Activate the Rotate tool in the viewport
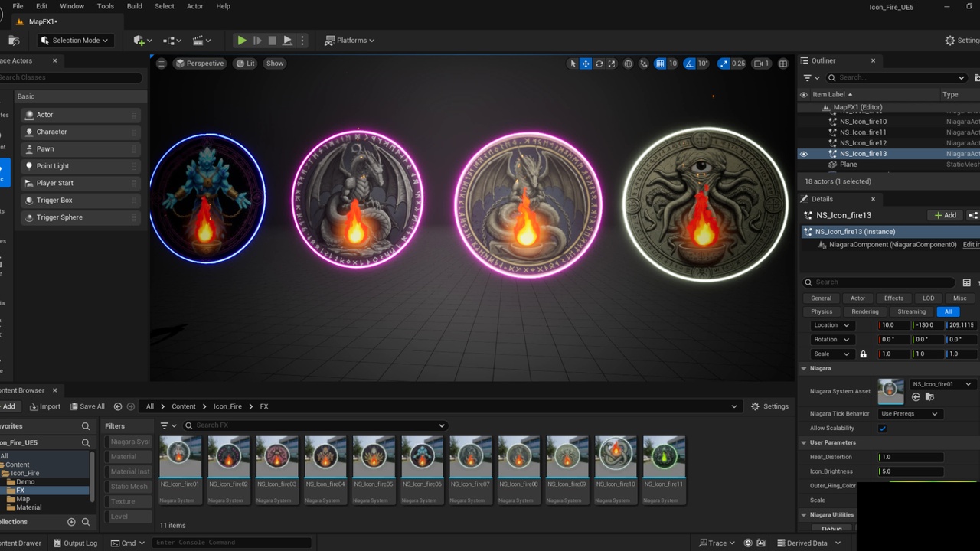 pyautogui.click(x=599, y=64)
